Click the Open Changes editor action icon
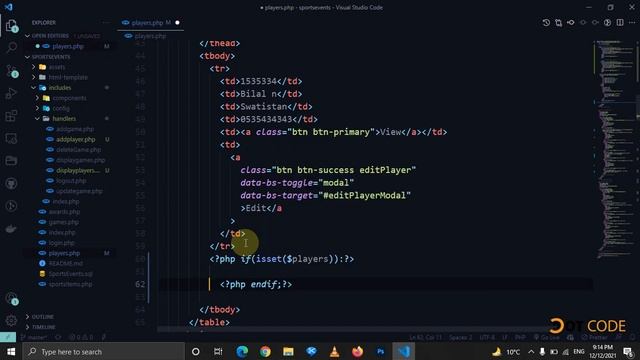 (x=558, y=23)
